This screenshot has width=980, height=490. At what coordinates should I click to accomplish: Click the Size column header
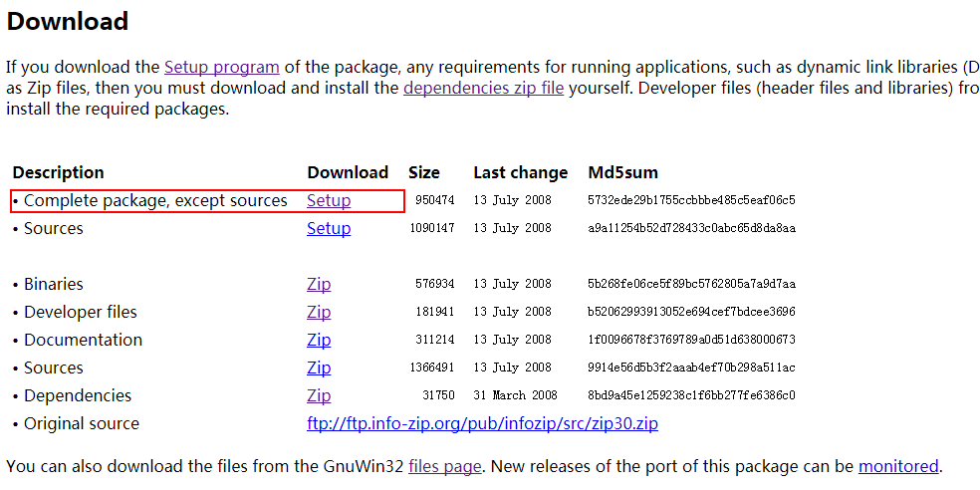click(x=424, y=172)
